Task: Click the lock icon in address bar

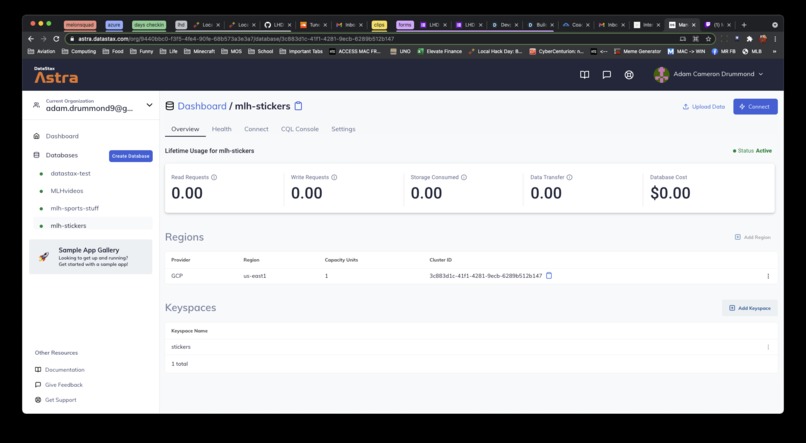Action: coord(72,39)
